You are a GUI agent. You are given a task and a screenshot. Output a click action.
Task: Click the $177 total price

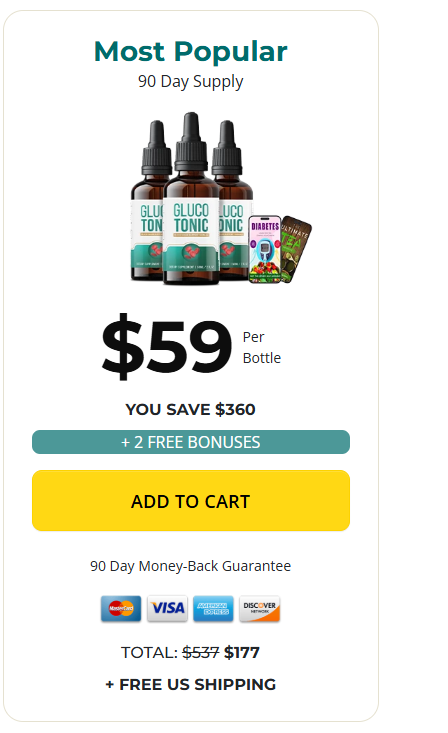point(242,652)
